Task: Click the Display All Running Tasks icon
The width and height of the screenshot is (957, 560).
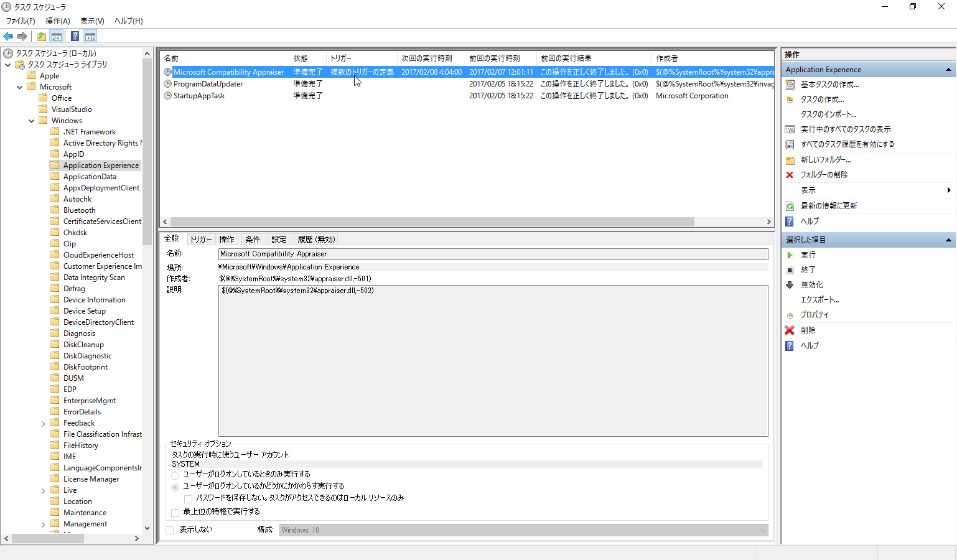Action: [789, 129]
